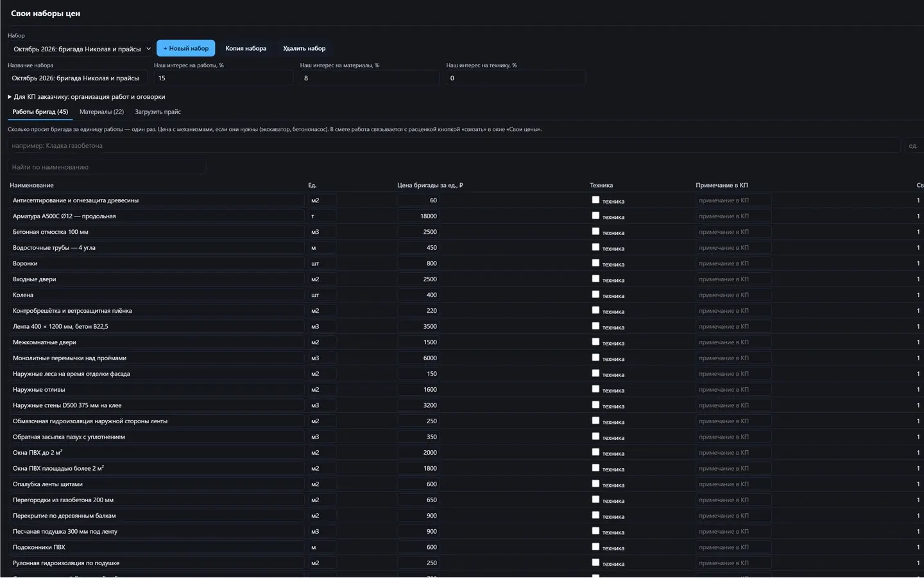
Task: Click the Название набора input field
Action: coord(78,78)
